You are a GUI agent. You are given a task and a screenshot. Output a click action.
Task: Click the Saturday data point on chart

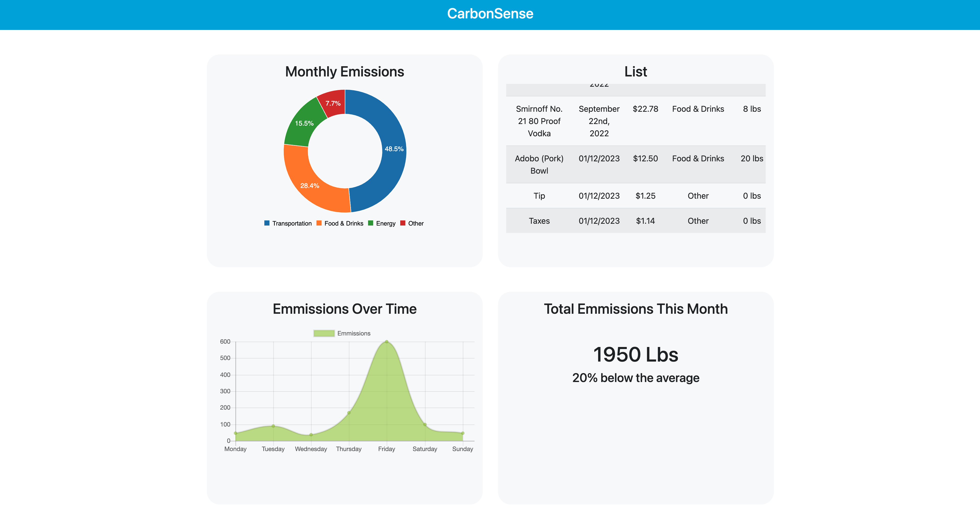click(425, 424)
